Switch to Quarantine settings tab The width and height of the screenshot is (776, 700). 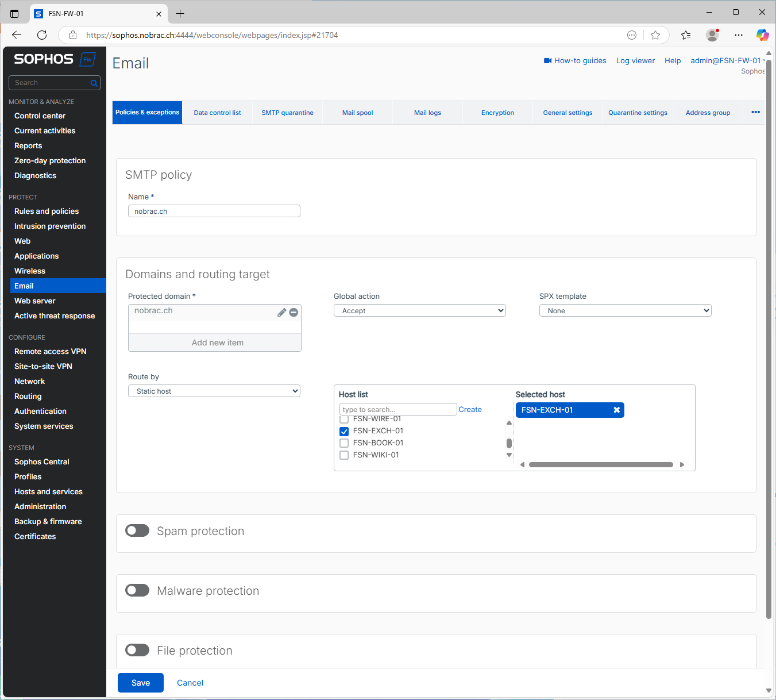(638, 113)
